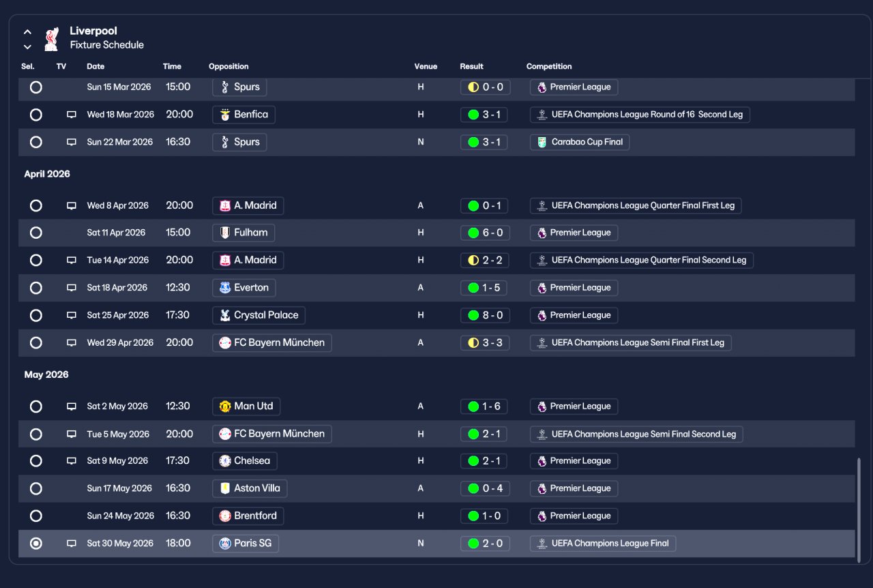Select the Chelsea fixture radio button
The width and height of the screenshot is (873, 588).
coord(36,461)
